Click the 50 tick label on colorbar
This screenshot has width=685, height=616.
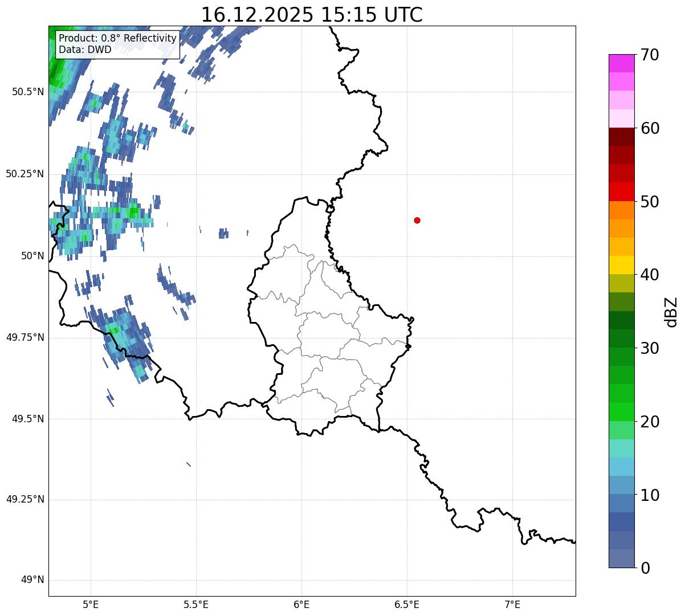click(650, 202)
